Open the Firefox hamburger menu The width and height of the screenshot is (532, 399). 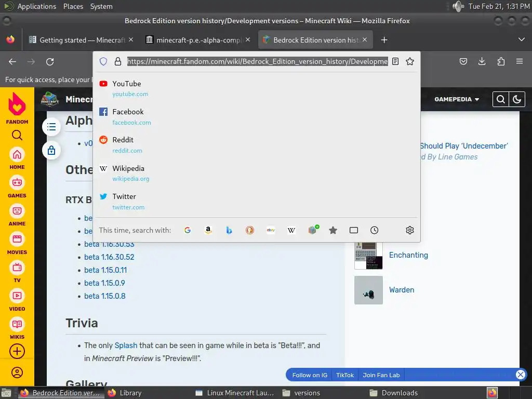[520, 61]
